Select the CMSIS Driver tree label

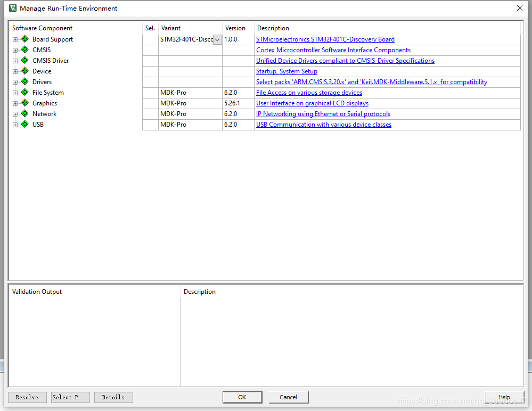coord(51,61)
